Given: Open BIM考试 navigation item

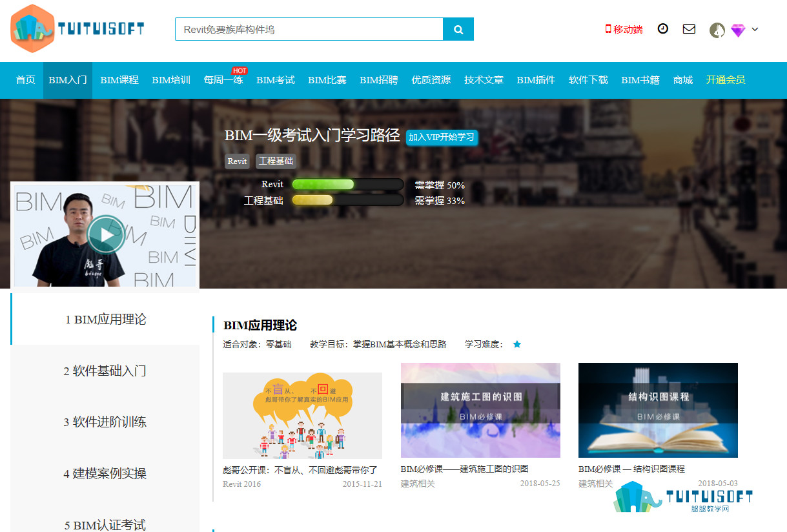Looking at the screenshot, I should click(x=276, y=80).
